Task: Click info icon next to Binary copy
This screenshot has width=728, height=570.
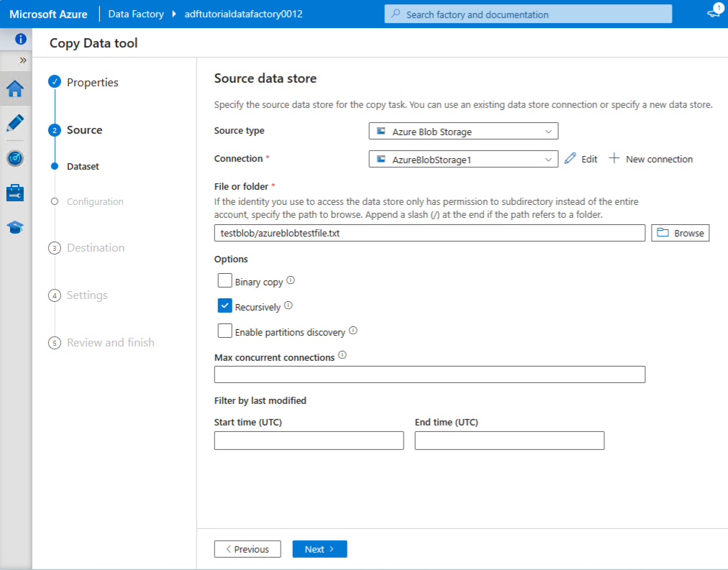Action: click(291, 280)
